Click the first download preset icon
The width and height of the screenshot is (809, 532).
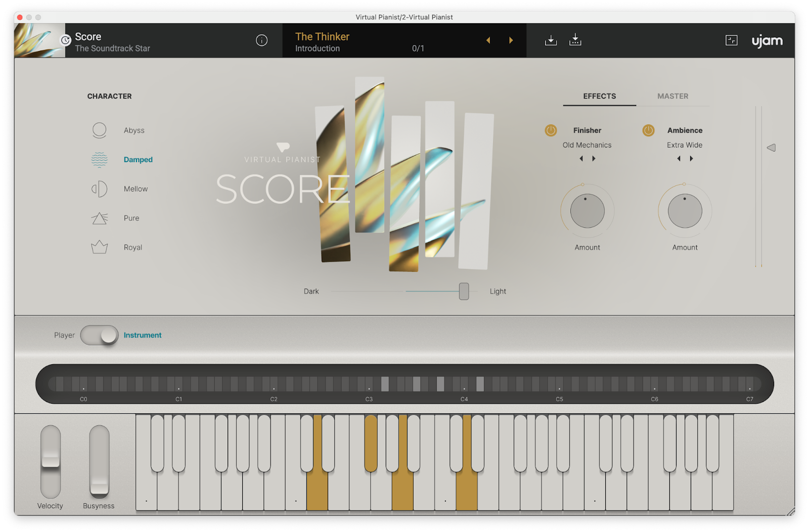tap(551, 40)
